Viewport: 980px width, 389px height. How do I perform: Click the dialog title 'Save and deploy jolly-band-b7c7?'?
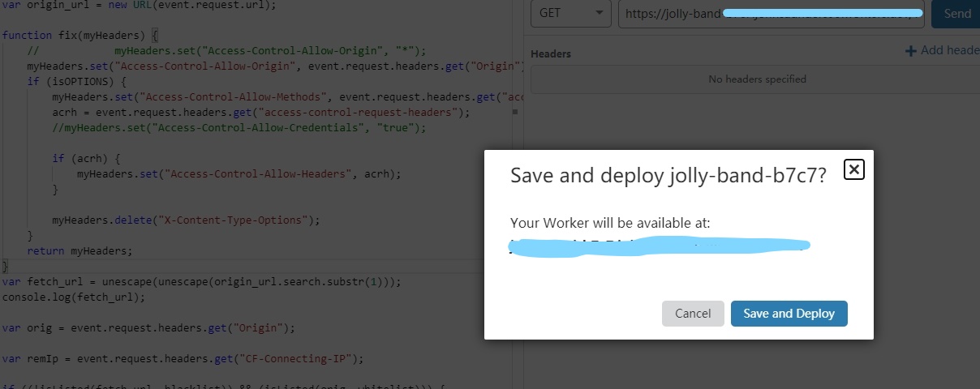click(x=668, y=176)
